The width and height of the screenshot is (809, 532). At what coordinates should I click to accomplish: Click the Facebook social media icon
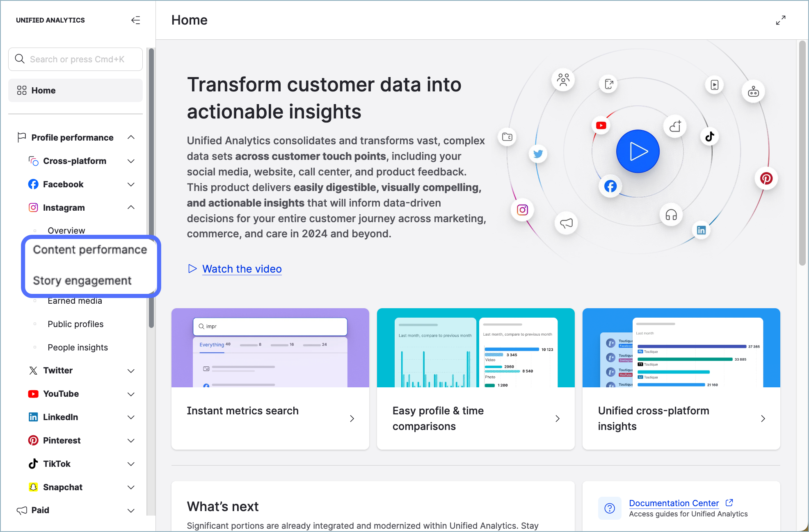[x=611, y=185]
